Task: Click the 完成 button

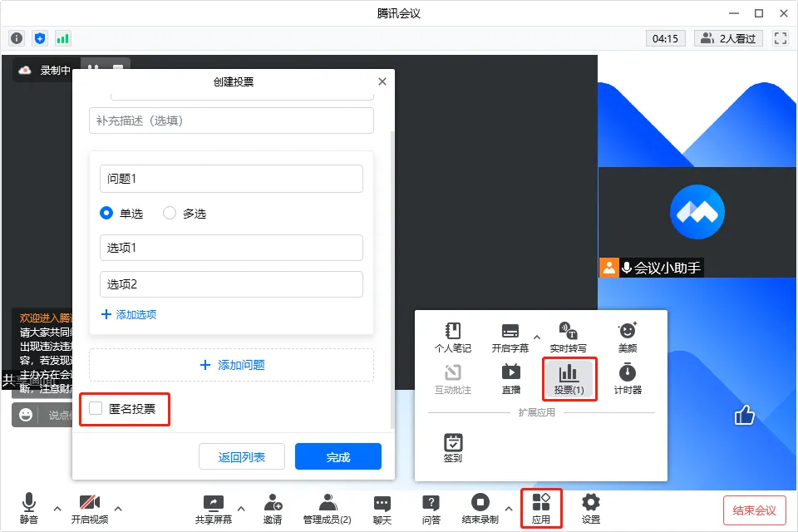Action: point(338,456)
